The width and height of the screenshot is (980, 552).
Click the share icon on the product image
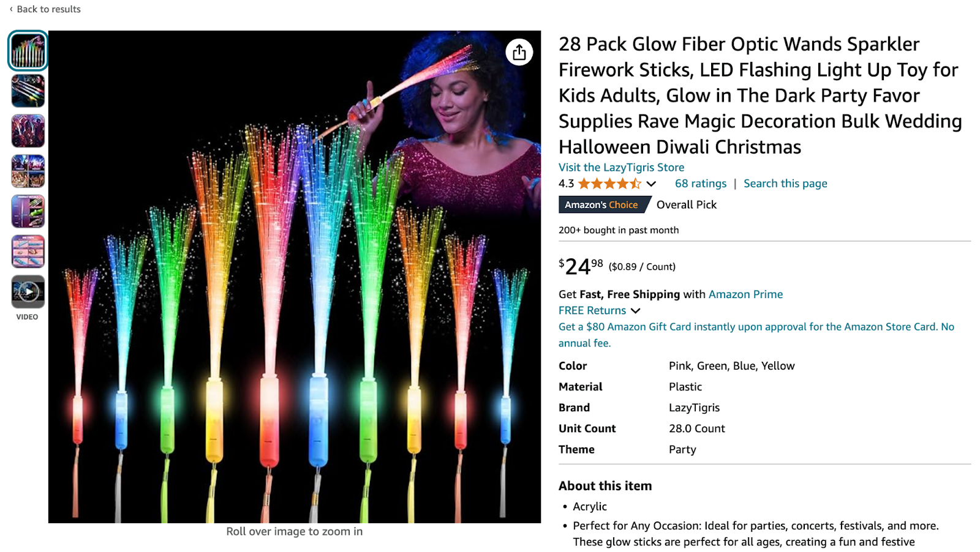pos(518,53)
